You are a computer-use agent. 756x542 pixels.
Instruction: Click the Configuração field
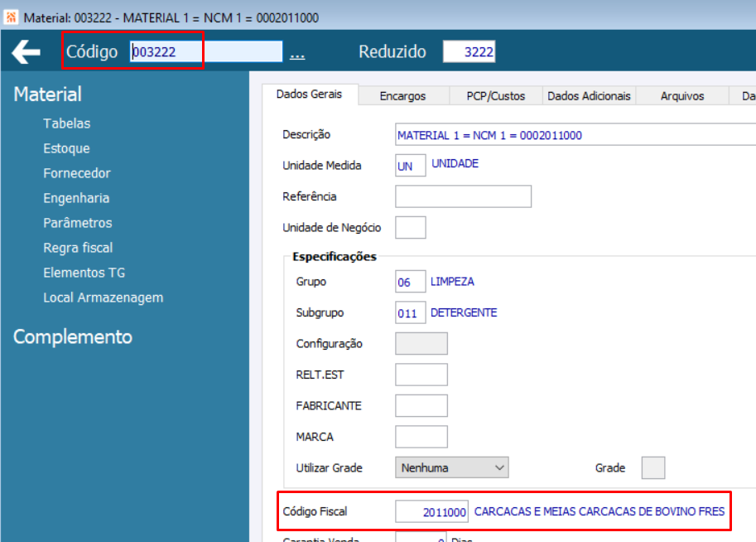click(x=421, y=344)
